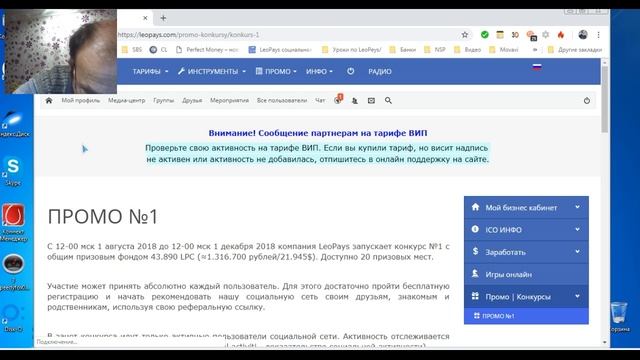Open the Мероприятия section
This screenshot has width=640, height=360.
click(229, 100)
